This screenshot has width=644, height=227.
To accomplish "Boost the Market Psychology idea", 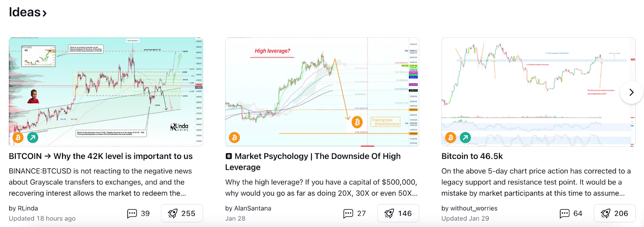I will 398,213.
